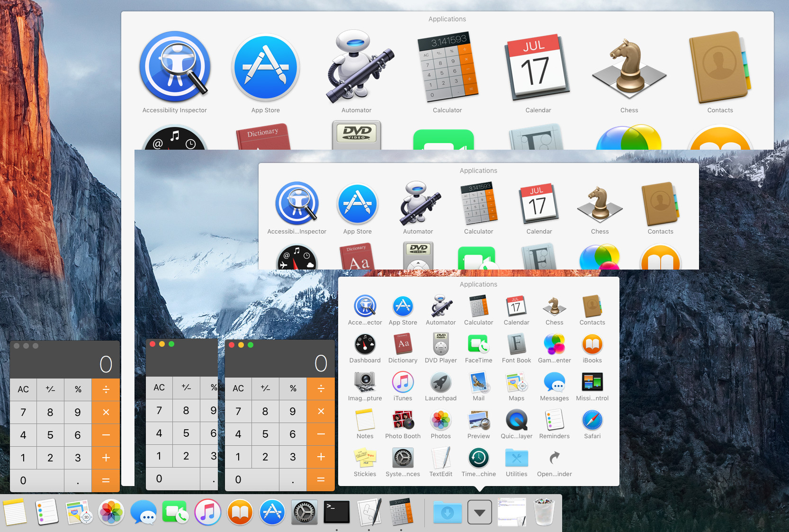Open Dashboard from Applications

(365, 344)
